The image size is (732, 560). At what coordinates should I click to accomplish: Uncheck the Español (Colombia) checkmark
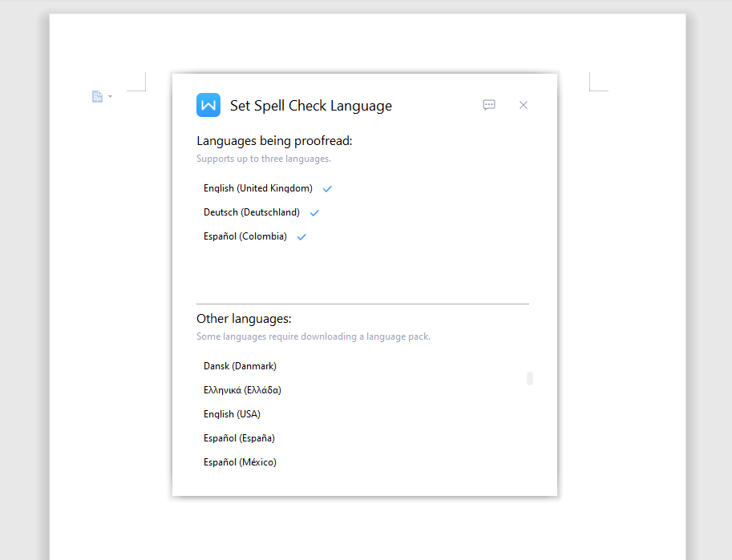coord(301,237)
